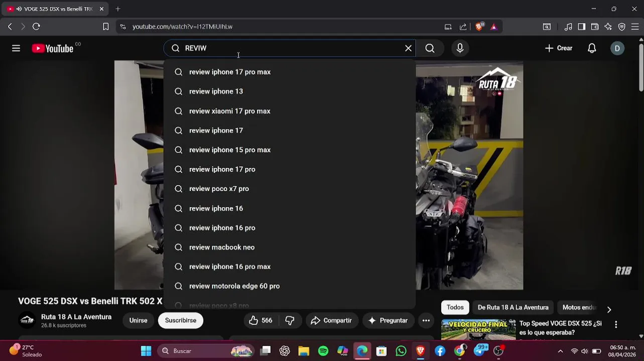Open the account avatar D menu
The width and height of the screenshot is (644, 361).
pos(617,48)
